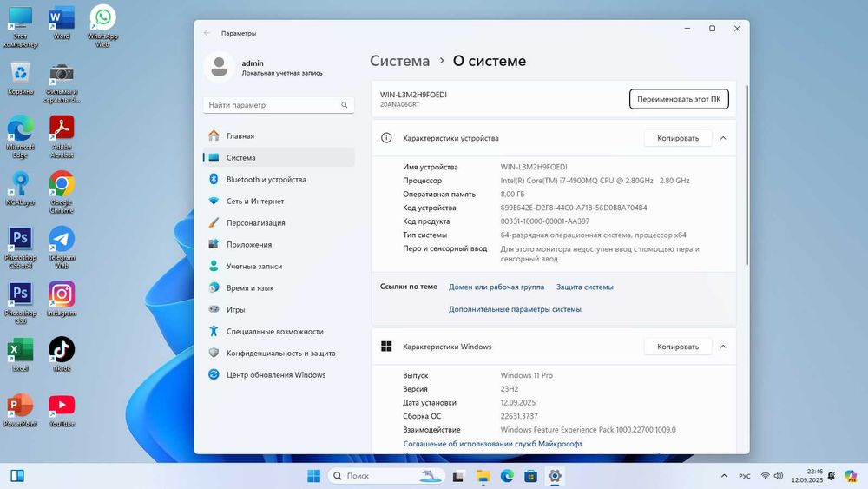Screen dimensions: 868x489
Task: Click Система breadcrumb in header
Action: [x=399, y=61]
